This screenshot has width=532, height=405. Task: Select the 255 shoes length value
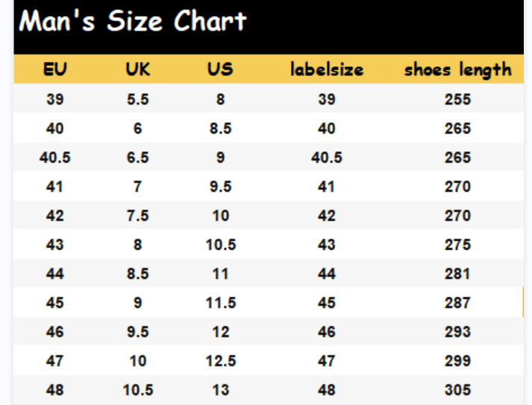tap(457, 99)
